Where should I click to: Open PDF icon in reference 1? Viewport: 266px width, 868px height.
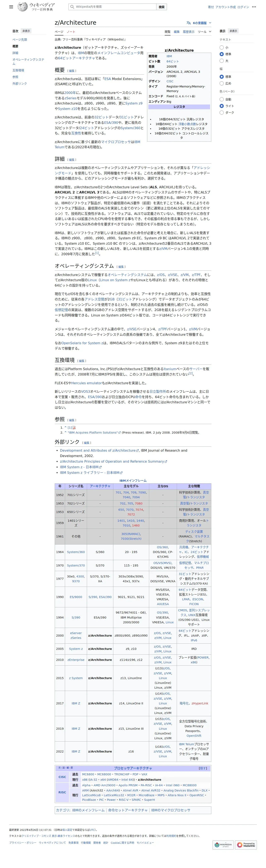[x=74, y=428]
